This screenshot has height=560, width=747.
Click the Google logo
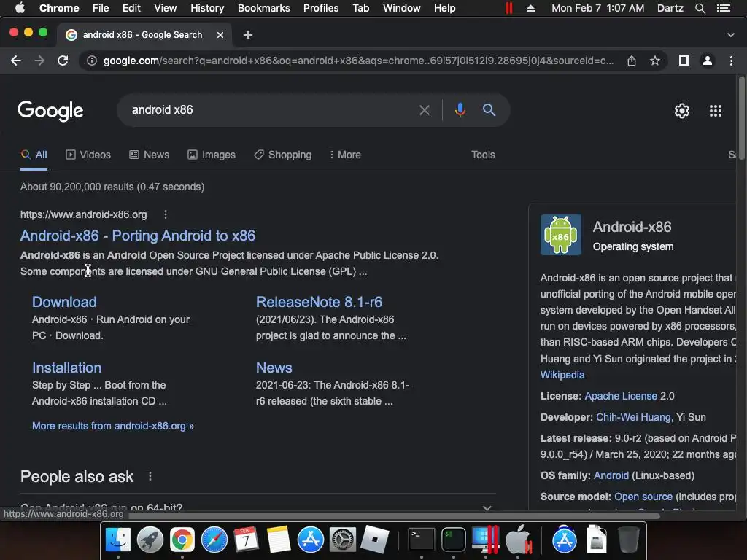tap(50, 111)
